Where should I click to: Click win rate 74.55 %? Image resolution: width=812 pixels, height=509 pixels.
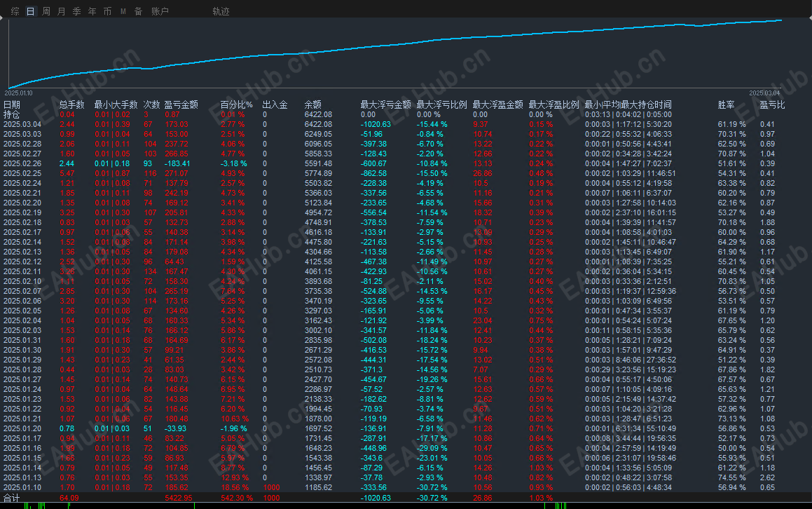731,478
